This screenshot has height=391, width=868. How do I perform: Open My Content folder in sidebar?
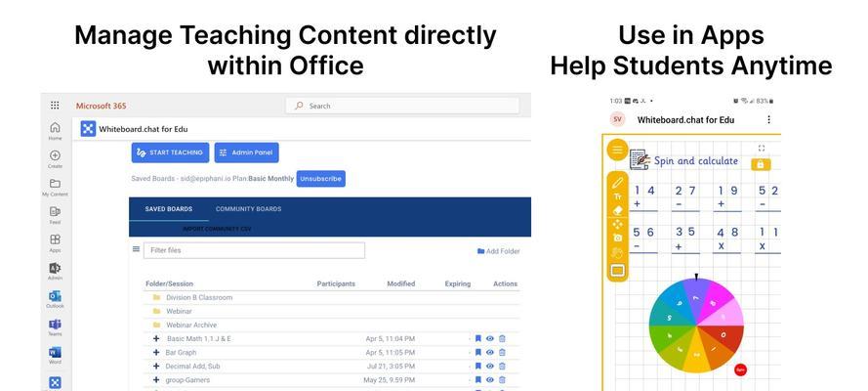tap(55, 188)
